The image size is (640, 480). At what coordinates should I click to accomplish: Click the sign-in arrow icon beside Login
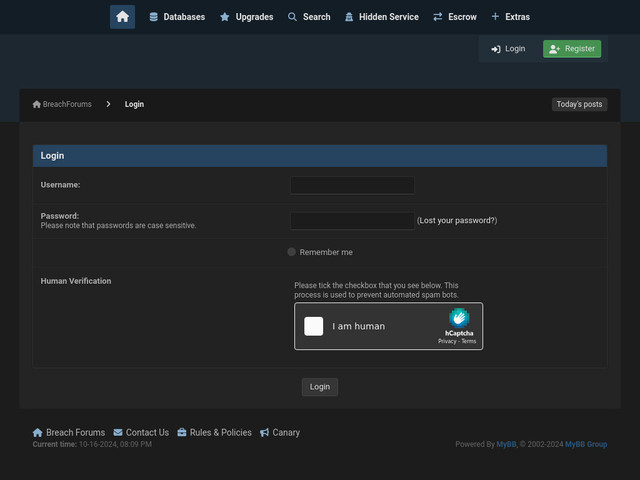496,49
